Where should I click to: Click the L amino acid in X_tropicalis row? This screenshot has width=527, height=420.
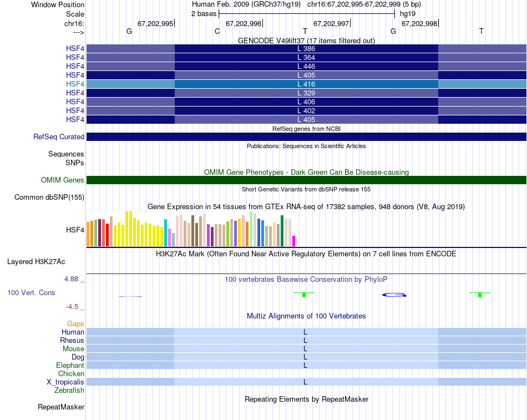point(306,382)
